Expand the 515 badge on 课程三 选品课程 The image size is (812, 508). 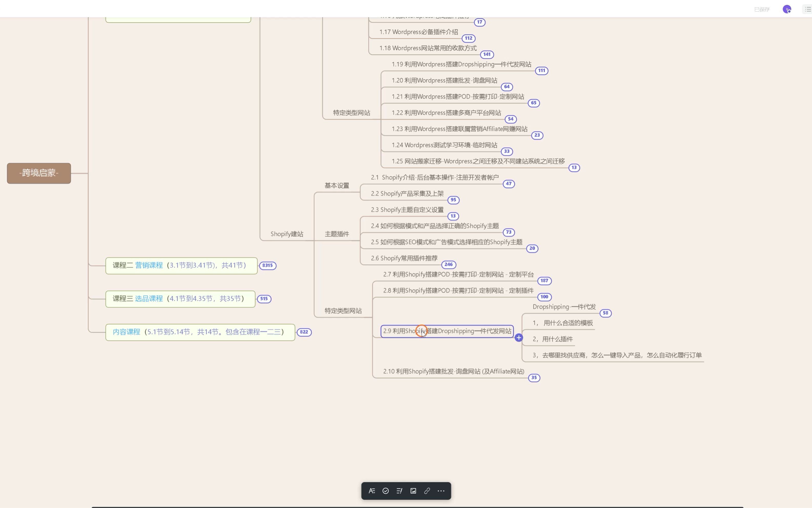(264, 299)
